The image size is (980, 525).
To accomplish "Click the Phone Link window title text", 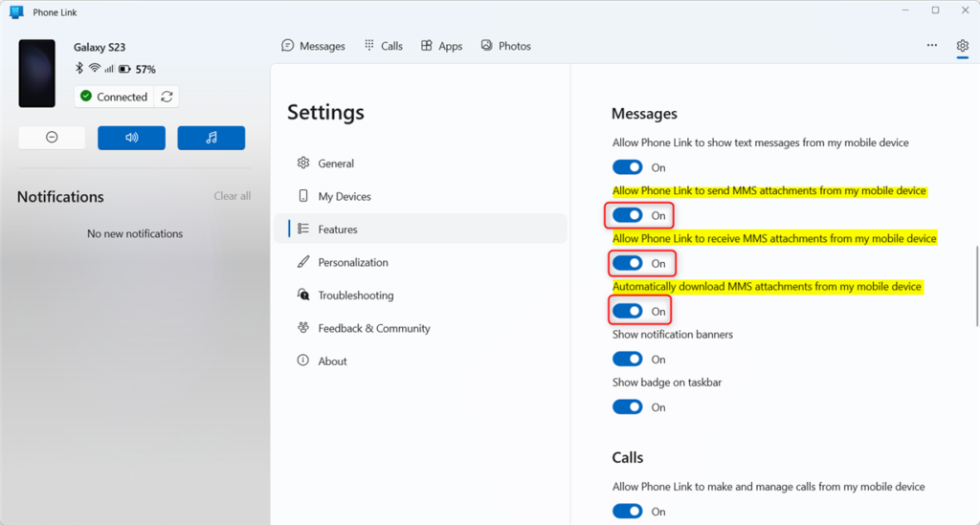I will [55, 12].
